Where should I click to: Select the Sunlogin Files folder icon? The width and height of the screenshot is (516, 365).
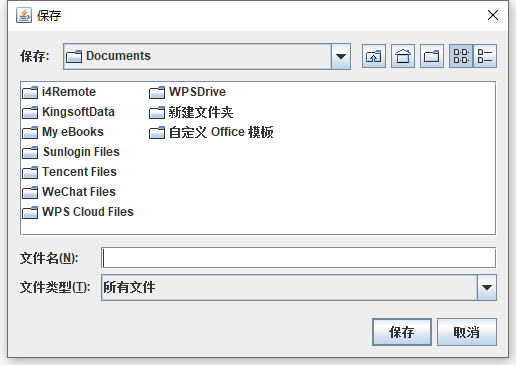click(30, 152)
